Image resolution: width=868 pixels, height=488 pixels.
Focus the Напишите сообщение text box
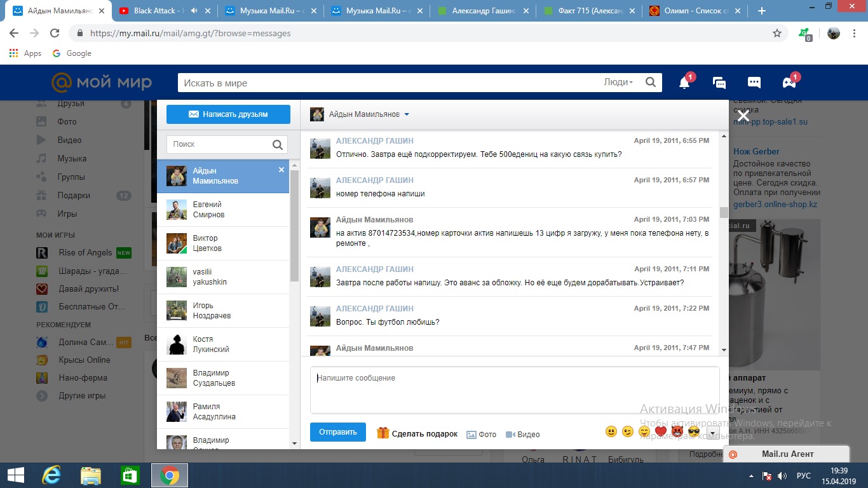[515, 390]
